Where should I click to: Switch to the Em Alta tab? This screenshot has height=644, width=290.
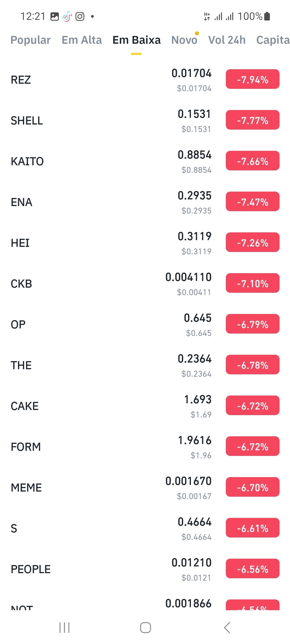(x=82, y=40)
